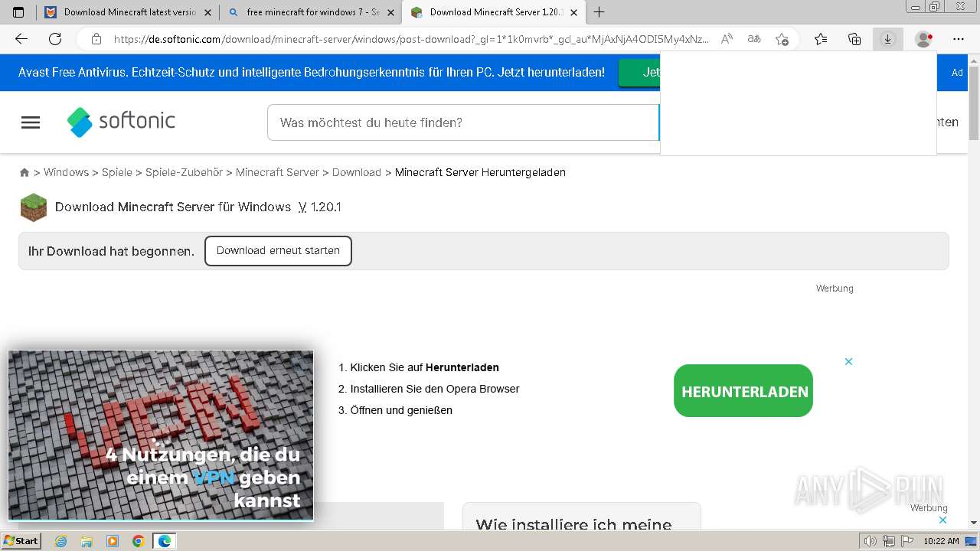Click the page vertical scrollbar thumb
980x551 pixels.
pyautogui.click(x=974, y=103)
